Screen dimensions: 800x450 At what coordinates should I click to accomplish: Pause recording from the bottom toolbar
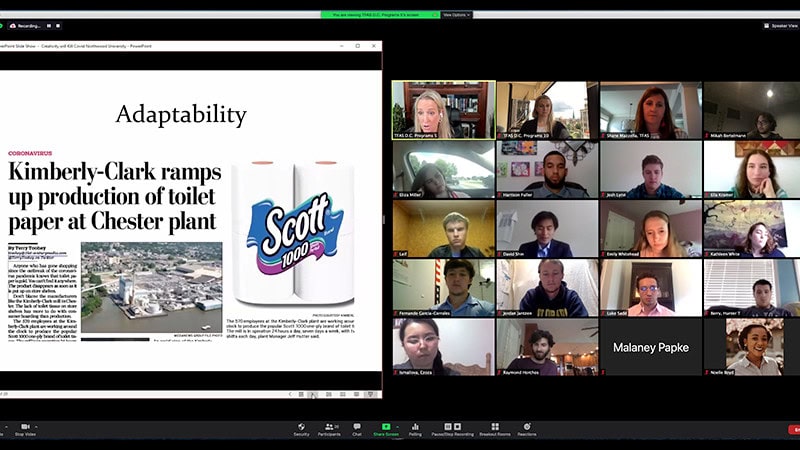[x=447, y=427]
